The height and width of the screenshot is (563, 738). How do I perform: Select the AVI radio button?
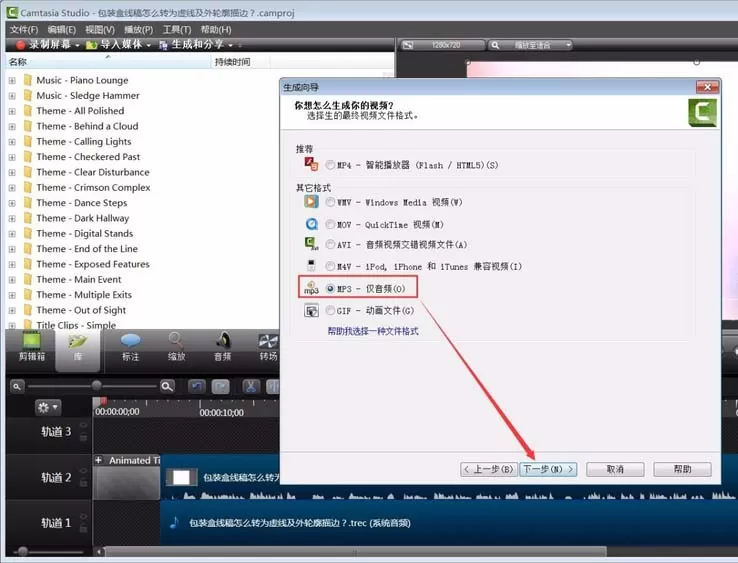tap(330, 244)
